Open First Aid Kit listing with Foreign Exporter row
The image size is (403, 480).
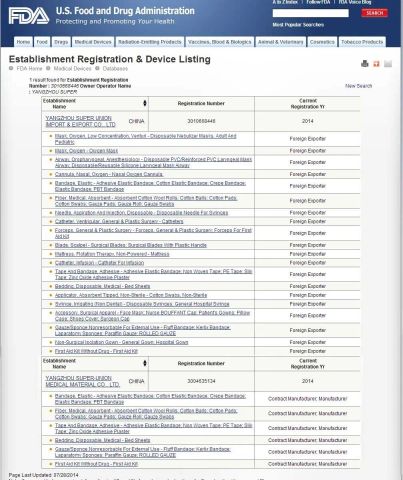click(96, 351)
